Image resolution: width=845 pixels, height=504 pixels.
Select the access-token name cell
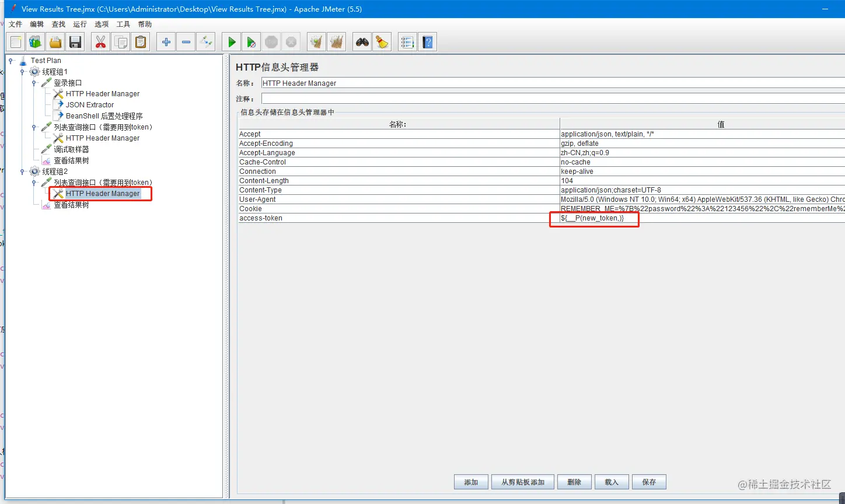point(399,218)
